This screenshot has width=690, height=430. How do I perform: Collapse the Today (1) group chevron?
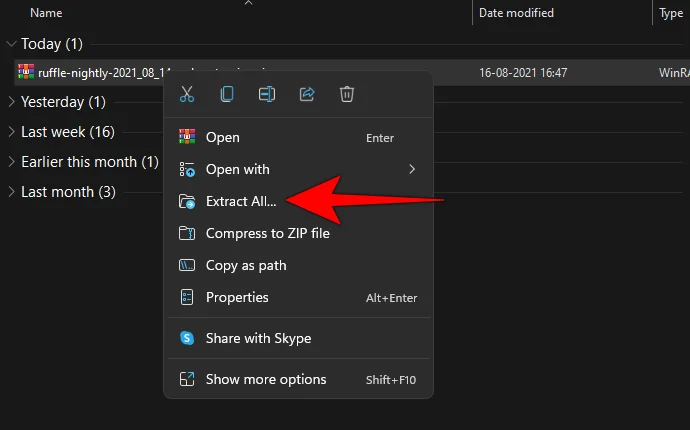(x=11, y=44)
